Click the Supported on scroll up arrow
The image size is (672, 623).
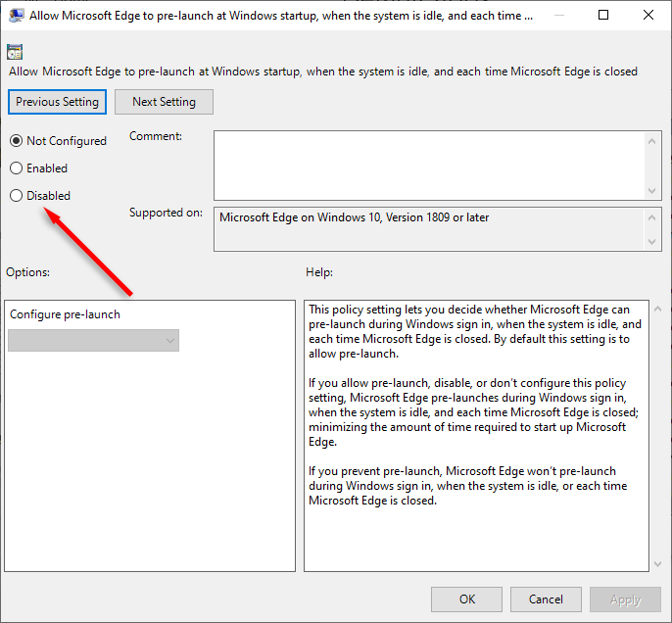(652, 217)
